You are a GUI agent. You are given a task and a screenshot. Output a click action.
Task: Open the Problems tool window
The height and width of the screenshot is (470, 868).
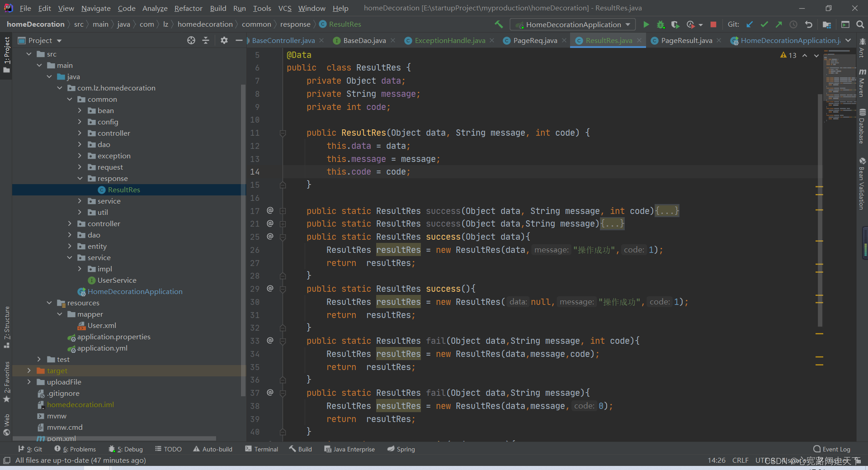[75, 449]
